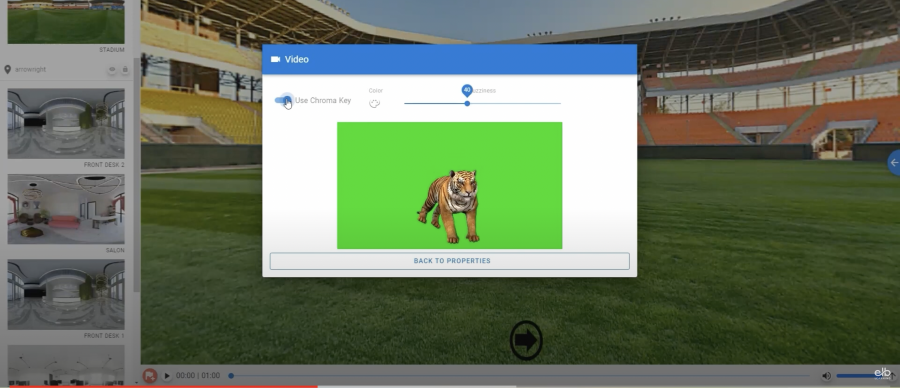Click the small dropdown arrow below scene list

tap(136, 382)
